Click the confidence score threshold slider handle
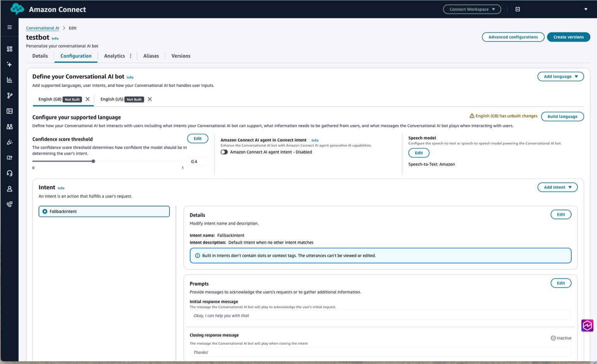597x364 pixels. pos(93,161)
